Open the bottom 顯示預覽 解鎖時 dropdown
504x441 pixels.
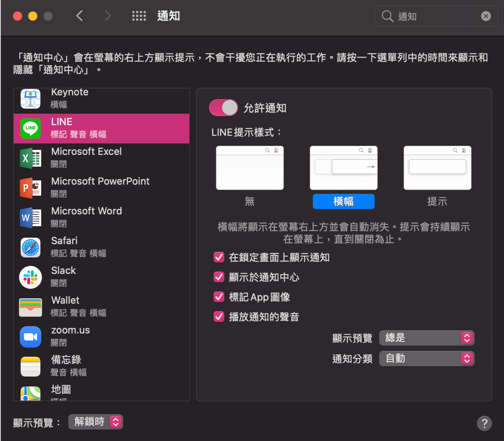click(96, 422)
